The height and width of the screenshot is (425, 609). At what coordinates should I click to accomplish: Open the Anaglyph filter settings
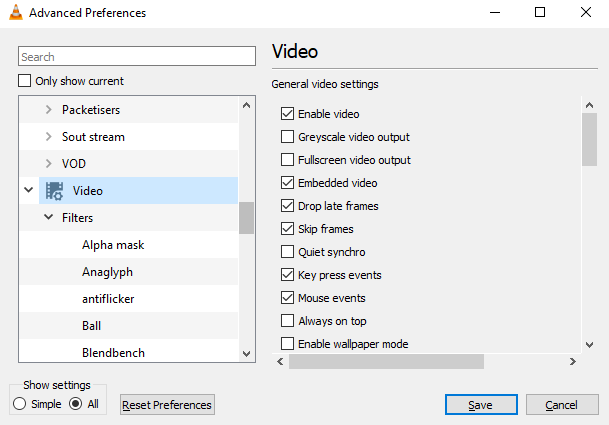(x=107, y=272)
